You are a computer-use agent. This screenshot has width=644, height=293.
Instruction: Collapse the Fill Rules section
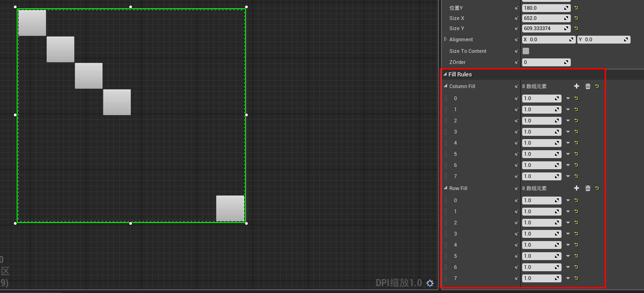coord(446,74)
